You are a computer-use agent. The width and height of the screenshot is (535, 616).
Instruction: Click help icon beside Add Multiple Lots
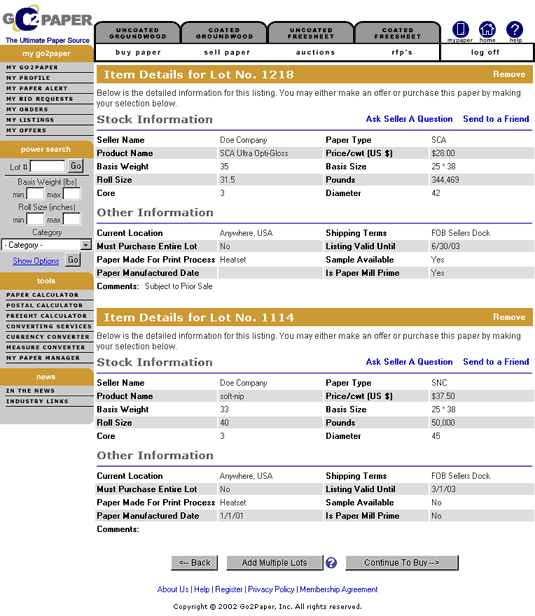point(331,563)
